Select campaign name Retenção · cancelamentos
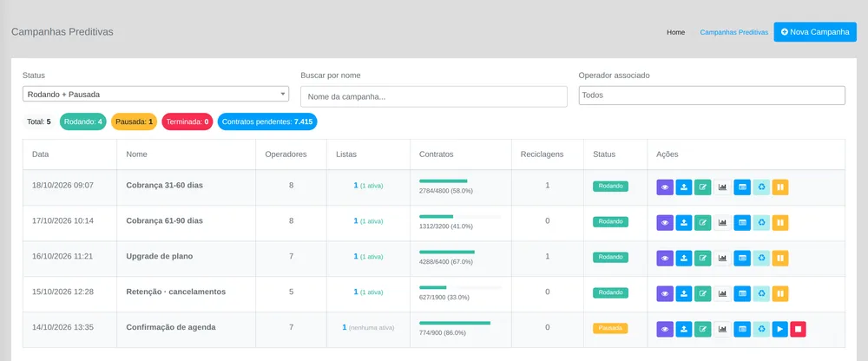This screenshot has height=361, width=868. point(176,292)
